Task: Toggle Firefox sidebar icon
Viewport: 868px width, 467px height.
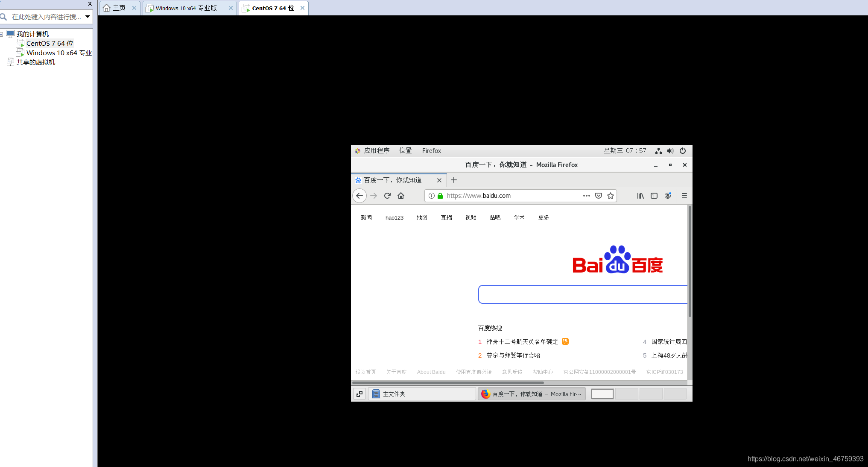Action: coord(654,196)
